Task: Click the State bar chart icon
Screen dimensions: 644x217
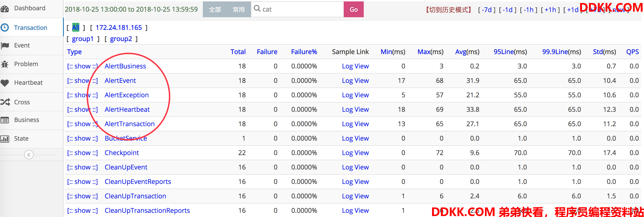Action: [x=5, y=139]
